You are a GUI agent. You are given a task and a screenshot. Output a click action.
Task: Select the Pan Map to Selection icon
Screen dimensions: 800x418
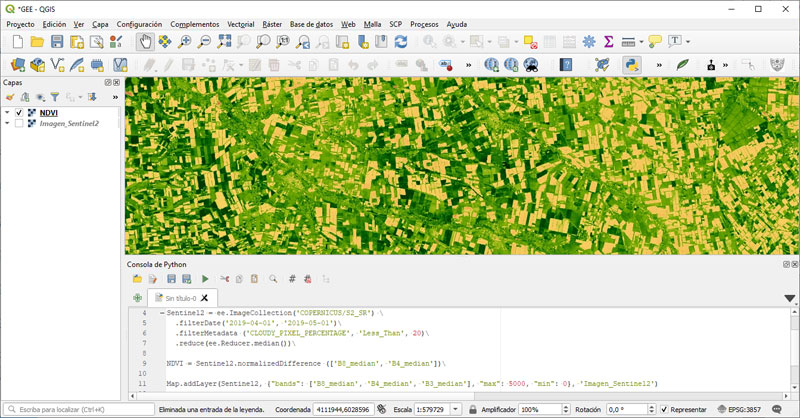tap(165, 42)
